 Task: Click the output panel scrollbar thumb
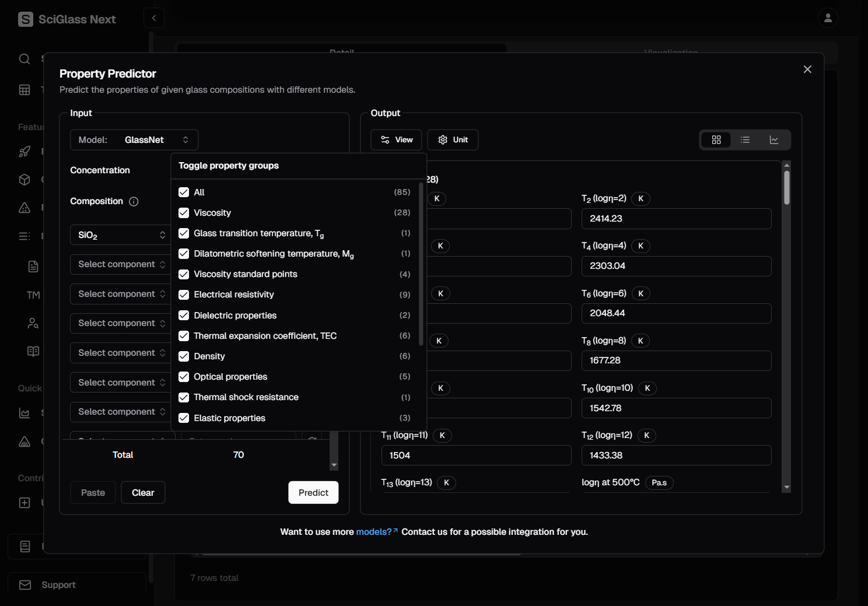pos(786,188)
